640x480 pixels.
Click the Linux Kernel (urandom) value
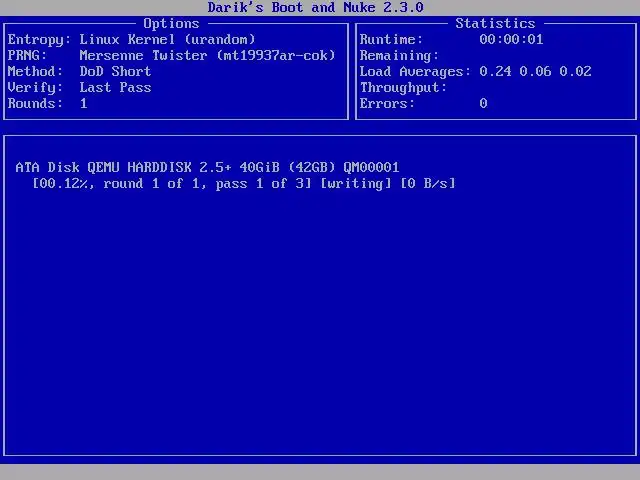pyautogui.click(x=167, y=40)
